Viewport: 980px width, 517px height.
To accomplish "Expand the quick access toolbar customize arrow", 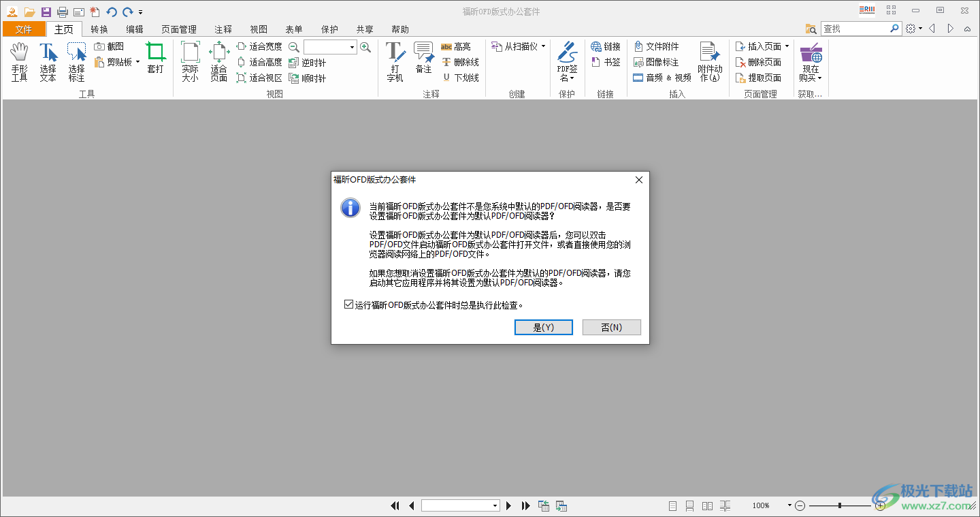I will [x=140, y=12].
